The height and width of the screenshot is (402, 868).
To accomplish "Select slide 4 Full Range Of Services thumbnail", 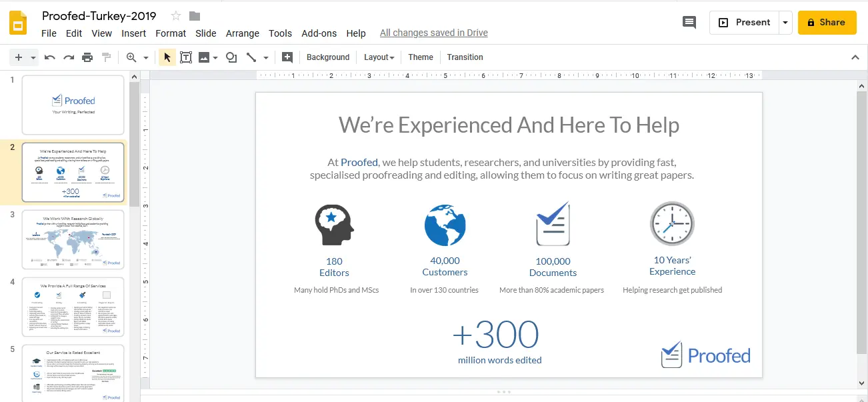I will (x=73, y=307).
